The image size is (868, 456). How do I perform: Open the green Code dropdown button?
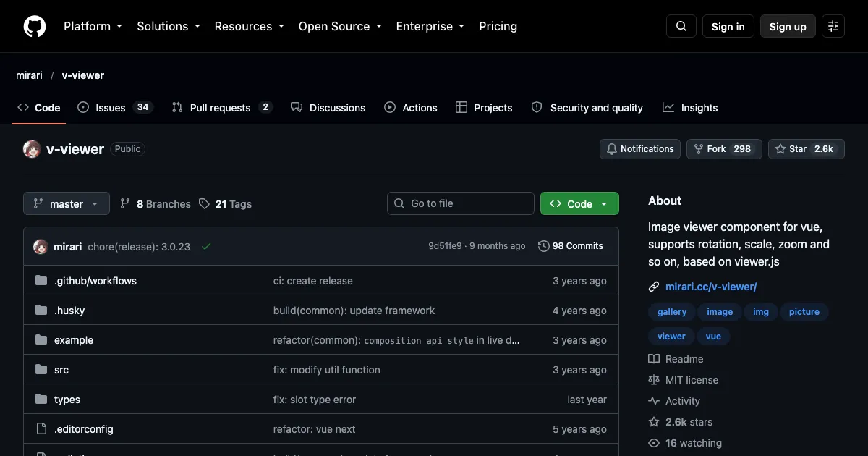pos(579,204)
